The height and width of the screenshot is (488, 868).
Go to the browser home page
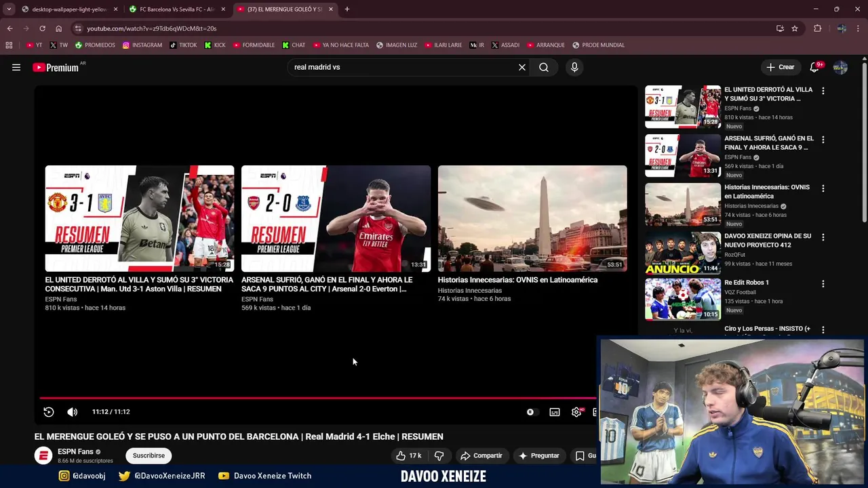58,28
